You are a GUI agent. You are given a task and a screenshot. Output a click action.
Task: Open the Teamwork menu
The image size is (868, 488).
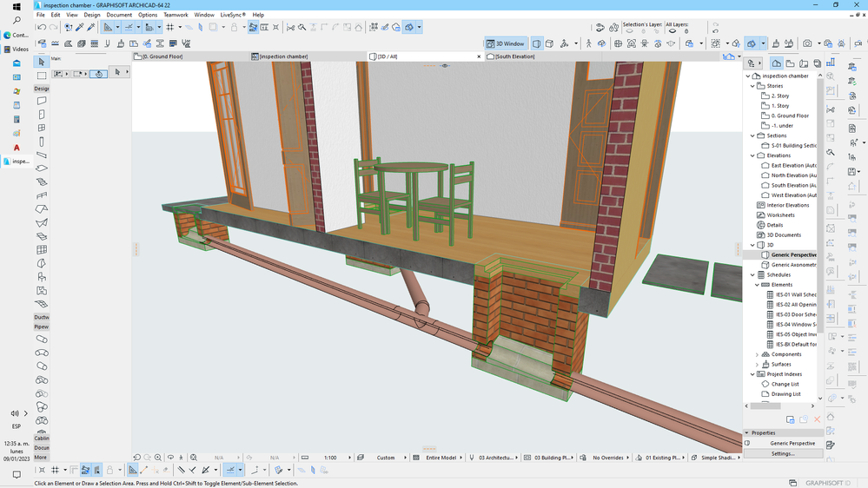[x=176, y=15]
